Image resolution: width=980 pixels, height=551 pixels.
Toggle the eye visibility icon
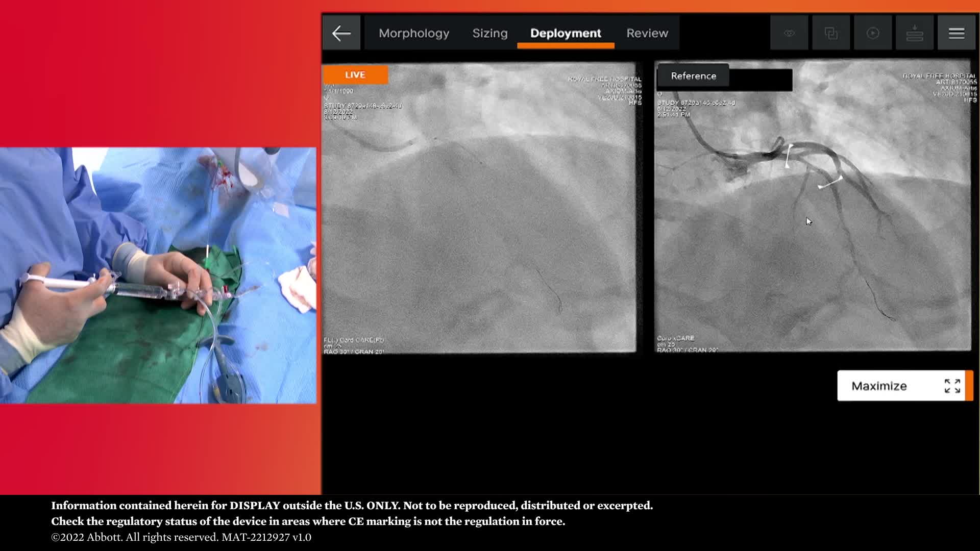789,34
